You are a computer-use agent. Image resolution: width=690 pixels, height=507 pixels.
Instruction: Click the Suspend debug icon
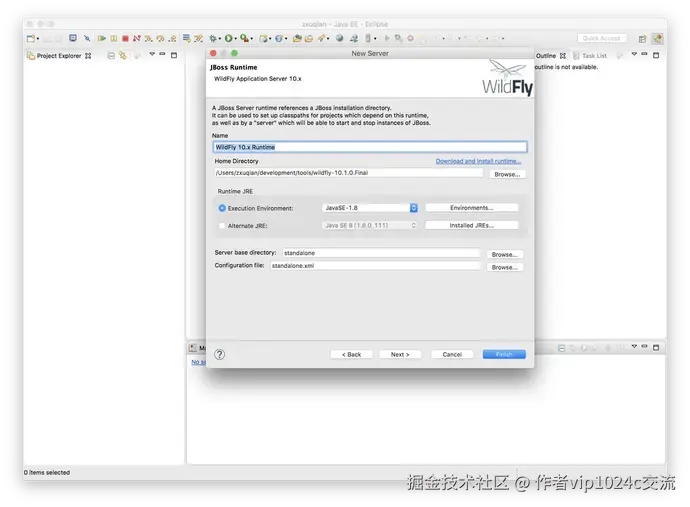[x=114, y=39]
